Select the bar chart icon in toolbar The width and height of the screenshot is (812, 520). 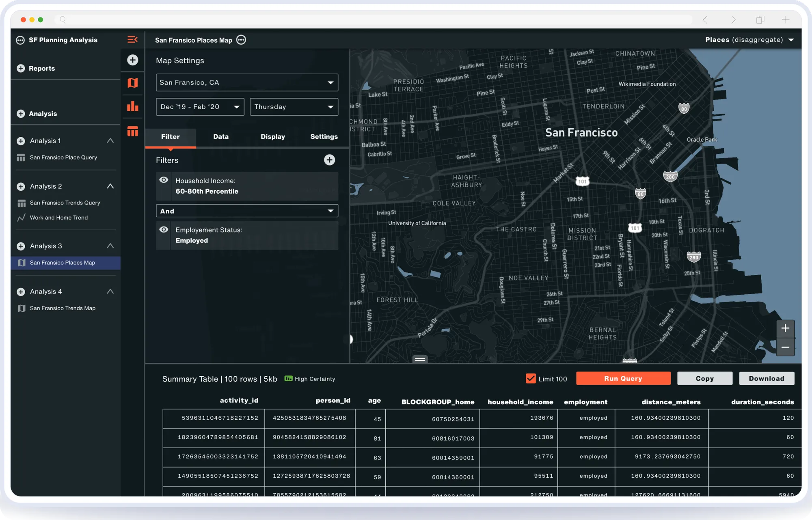[132, 106]
